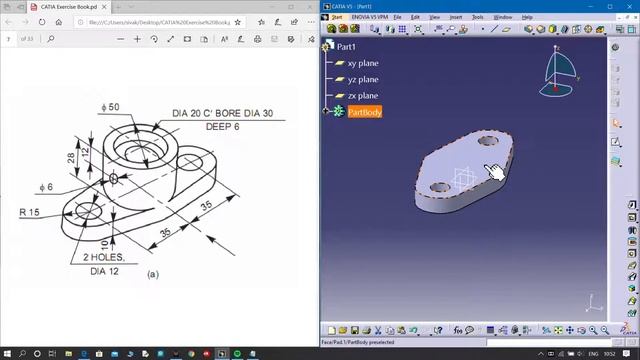Select yz plane in the tree
Screen dimensions: 640x360
click(x=363, y=80)
